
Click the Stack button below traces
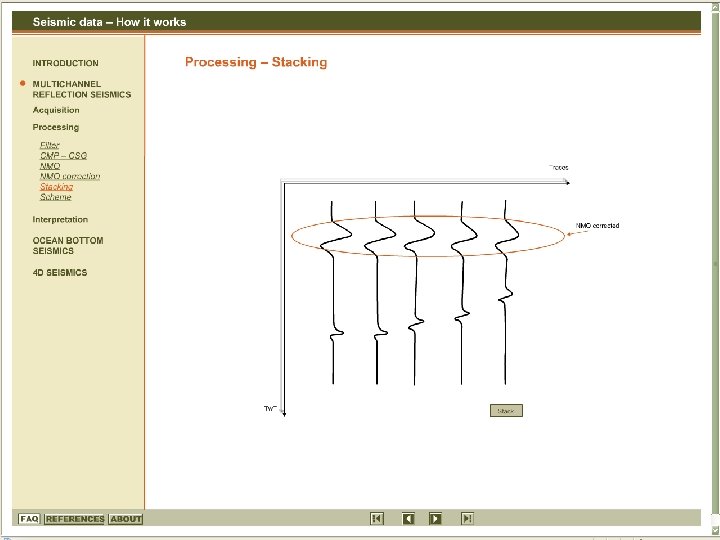506,411
